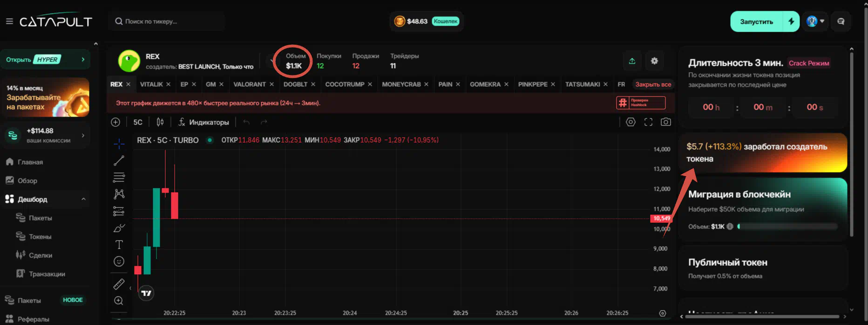The height and width of the screenshot is (325, 868).
Task: Open Сделки in the sidebar
Action: coord(40,255)
